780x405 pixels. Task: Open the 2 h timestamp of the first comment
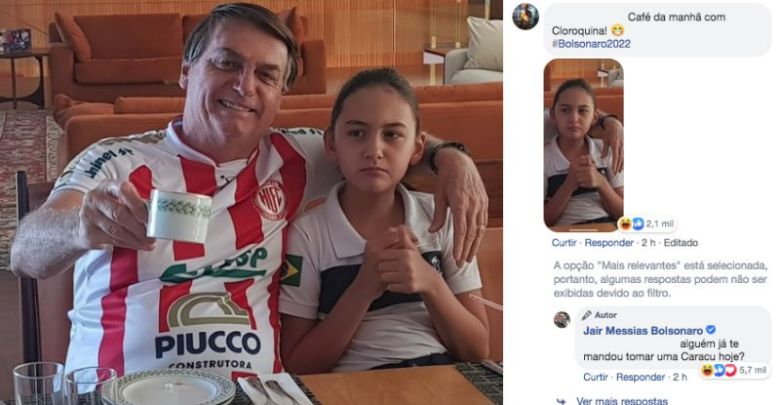tap(648, 243)
